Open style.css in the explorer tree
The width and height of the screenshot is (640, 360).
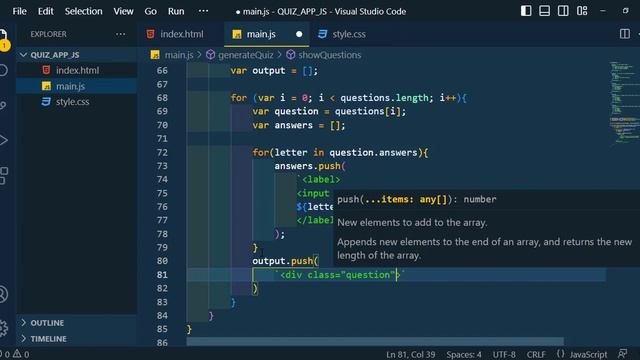[76, 102]
